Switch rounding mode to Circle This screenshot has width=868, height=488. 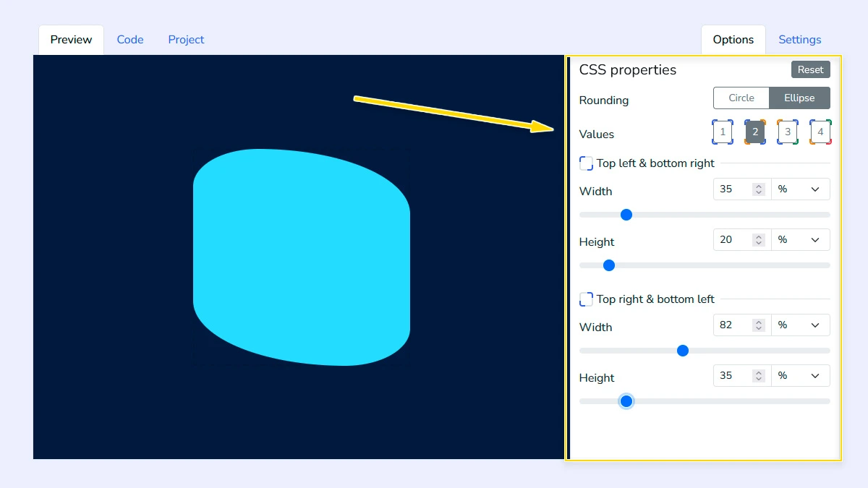[x=741, y=98]
